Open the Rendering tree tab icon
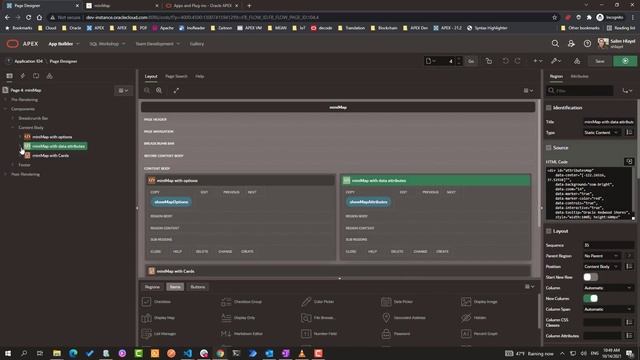This screenshot has width=640, height=360. point(9,76)
